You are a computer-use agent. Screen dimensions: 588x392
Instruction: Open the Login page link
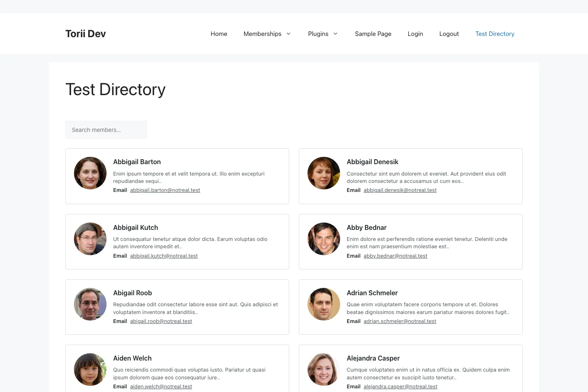coord(415,33)
